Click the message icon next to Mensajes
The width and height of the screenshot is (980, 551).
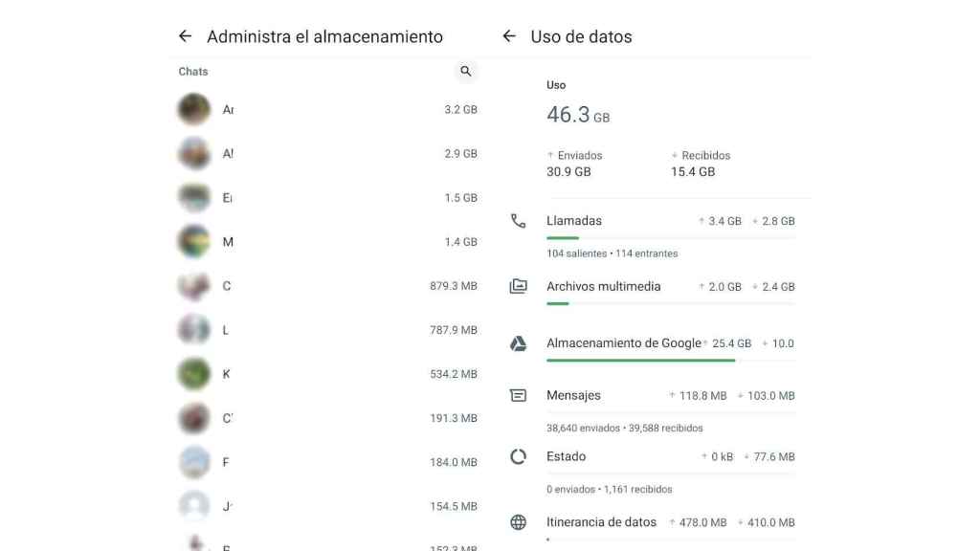[x=519, y=395]
